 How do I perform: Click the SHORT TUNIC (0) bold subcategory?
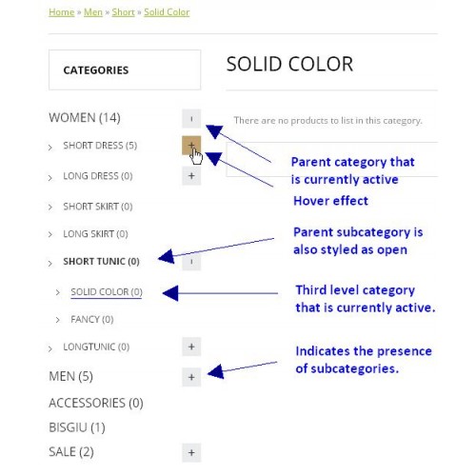101,262
